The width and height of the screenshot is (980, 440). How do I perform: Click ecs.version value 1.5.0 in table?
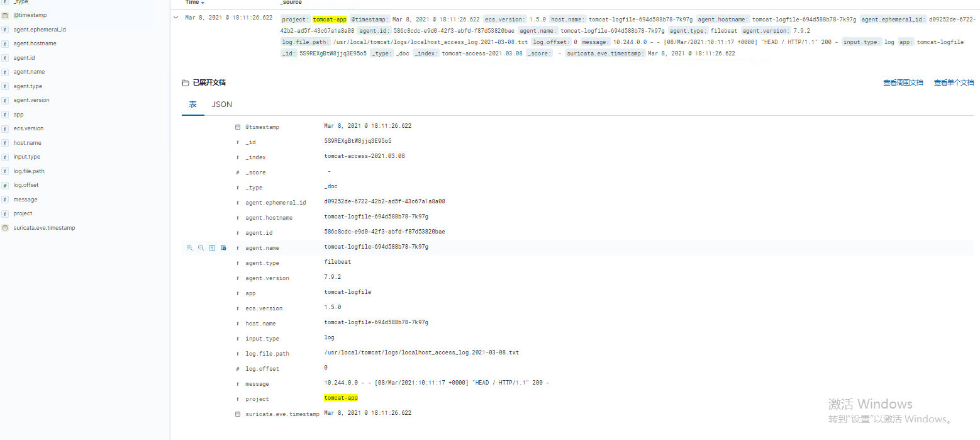click(x=333, y=307)
